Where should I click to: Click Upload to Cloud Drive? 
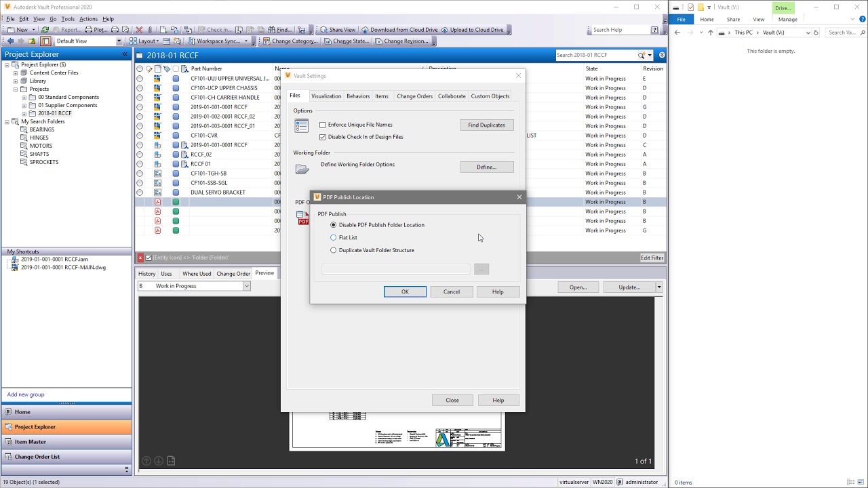[472, 30]
